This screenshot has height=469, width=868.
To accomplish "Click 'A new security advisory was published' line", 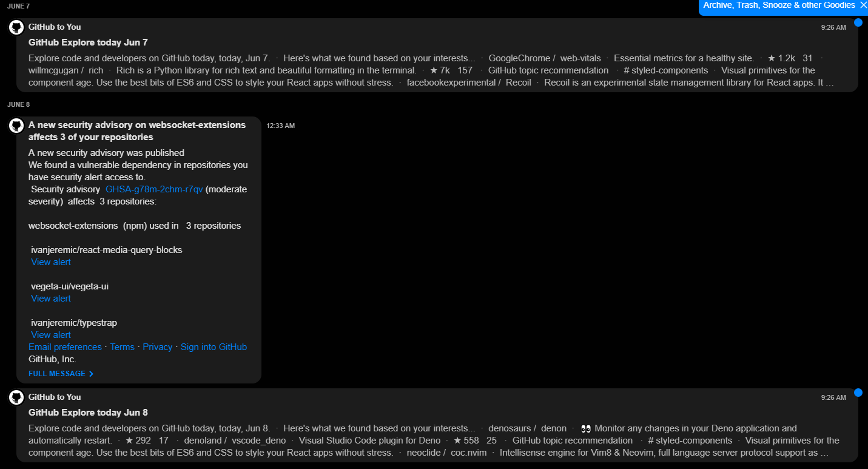I will tap(106, 153).
